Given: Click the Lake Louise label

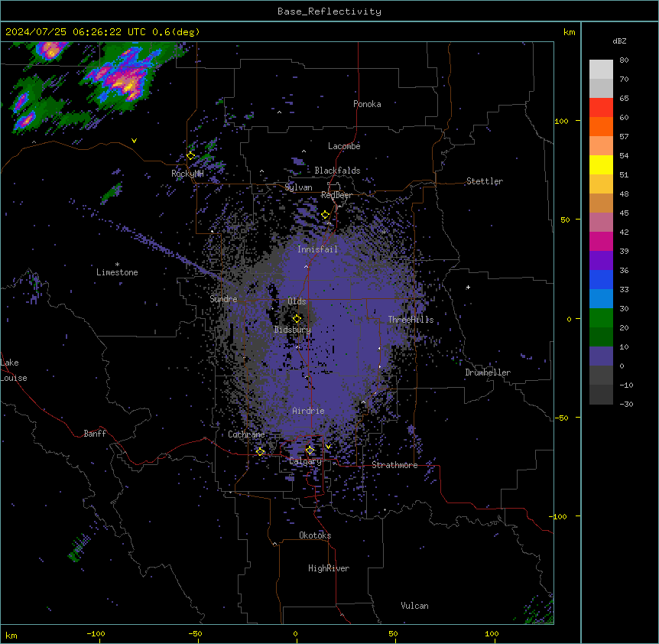Looking at the screenshot, I should coord(14,370).
